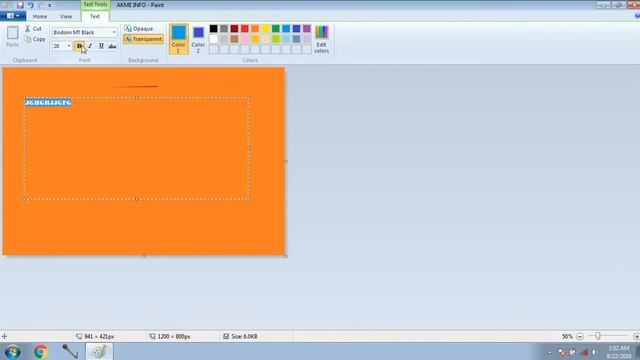Click Cut in Clipboard group
This screenshot has height=360, width=640.
[x=33, y=29]
